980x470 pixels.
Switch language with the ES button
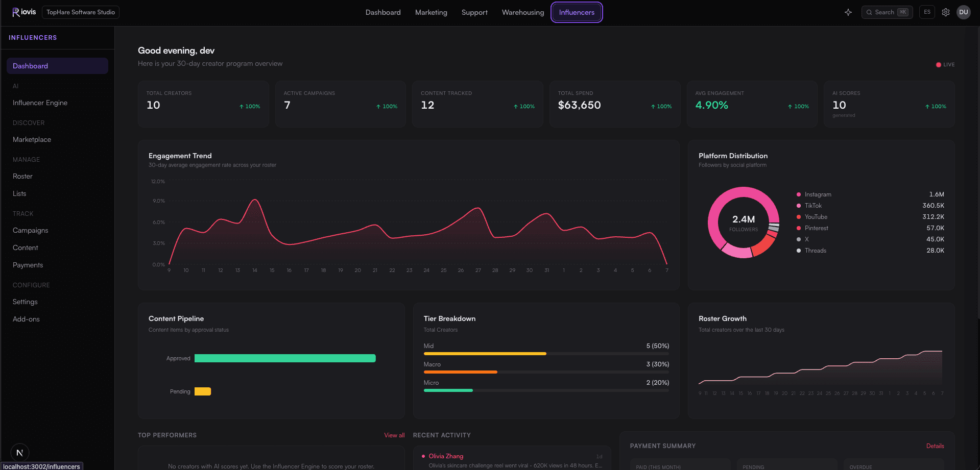click(x=927, y=12)
